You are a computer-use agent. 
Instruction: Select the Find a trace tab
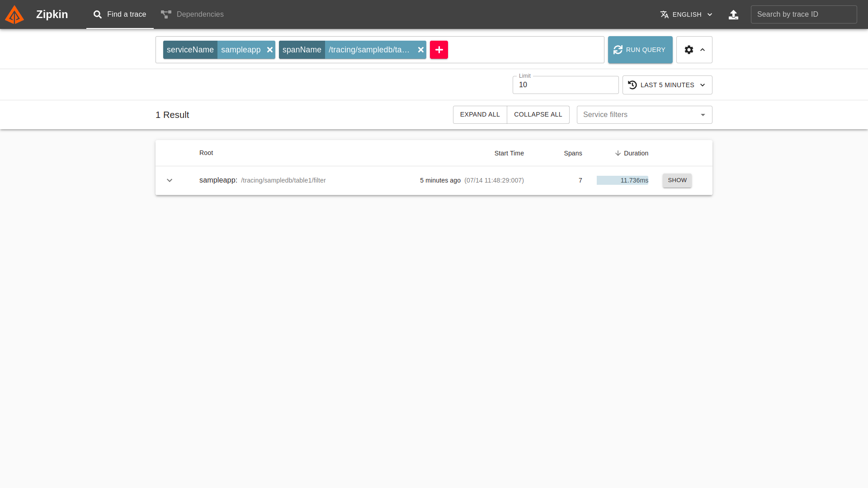click(120, 14)
